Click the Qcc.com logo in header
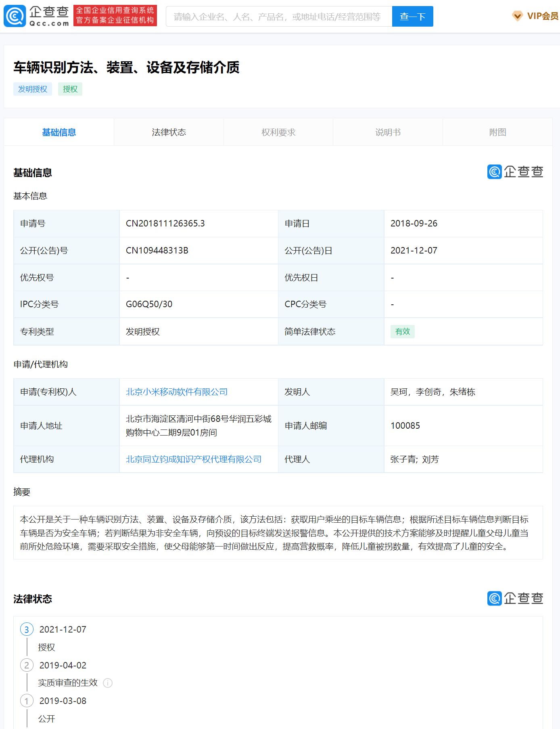This screenshot has height=729, width=560. point(37,16)
